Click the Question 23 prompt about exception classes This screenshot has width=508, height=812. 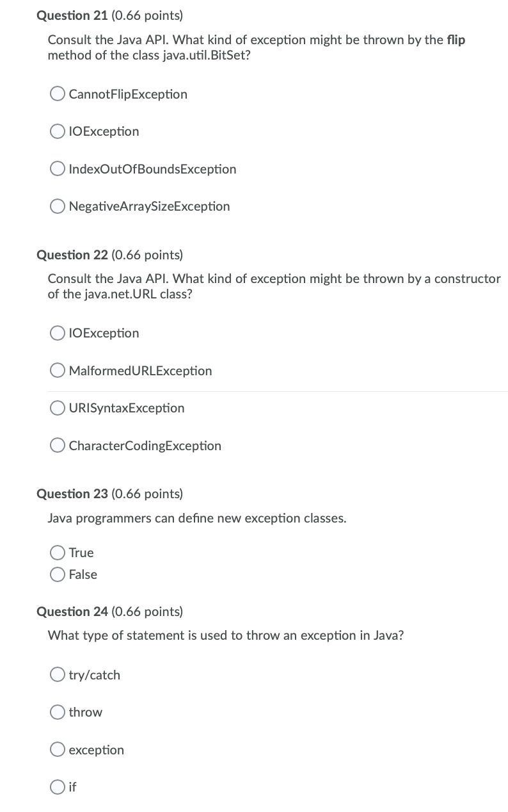pyautogui.click(x=197, y=518)
